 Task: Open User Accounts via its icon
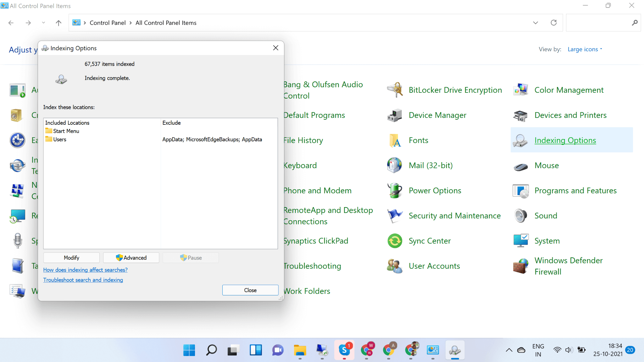(x=395, y=266)
